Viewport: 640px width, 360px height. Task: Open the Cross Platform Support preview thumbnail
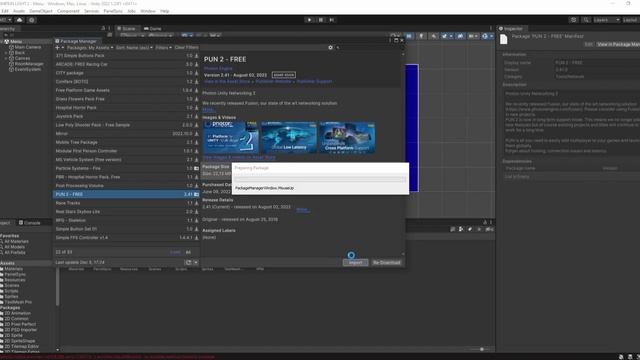click(347, 137)
